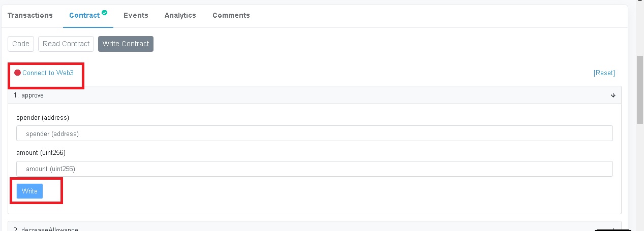Click the red Web3 connection status dot
This screenshot has height=231, width=644.
coord(17,73)
